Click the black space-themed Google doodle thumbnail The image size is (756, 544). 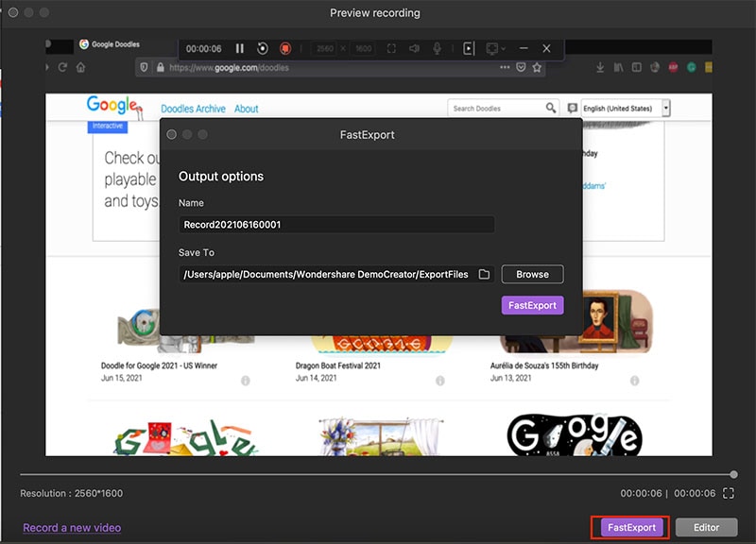575,435
